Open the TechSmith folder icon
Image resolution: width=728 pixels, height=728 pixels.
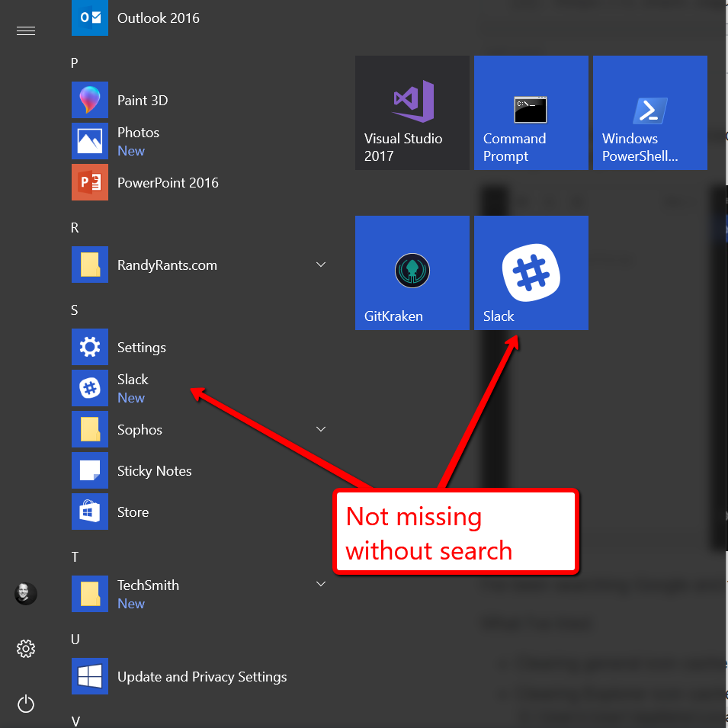(x=90, y=594)
